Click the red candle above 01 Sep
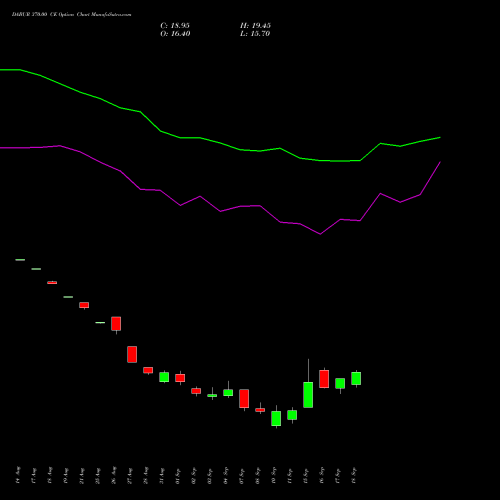This screenshot has width=500, height=500. [x=180, y=378]
